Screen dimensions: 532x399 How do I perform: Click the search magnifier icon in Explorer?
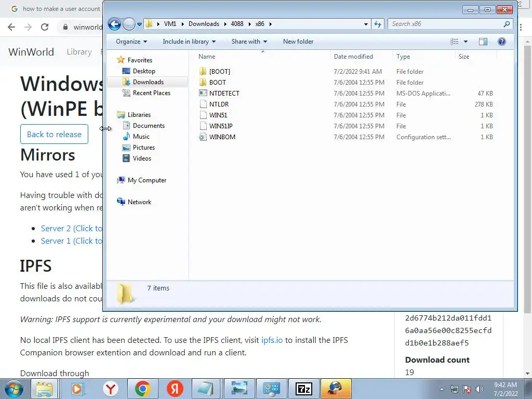tap(507, 24)
